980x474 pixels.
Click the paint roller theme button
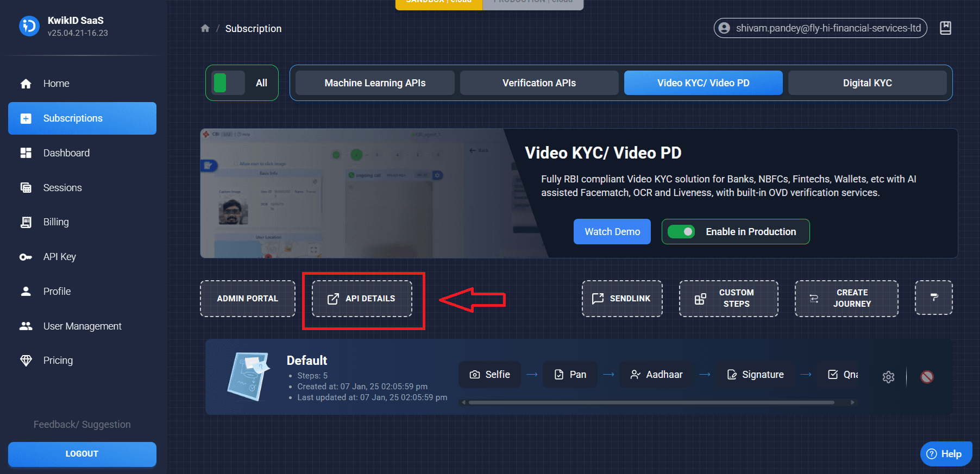pyautogui.click(x=934, y=298)
